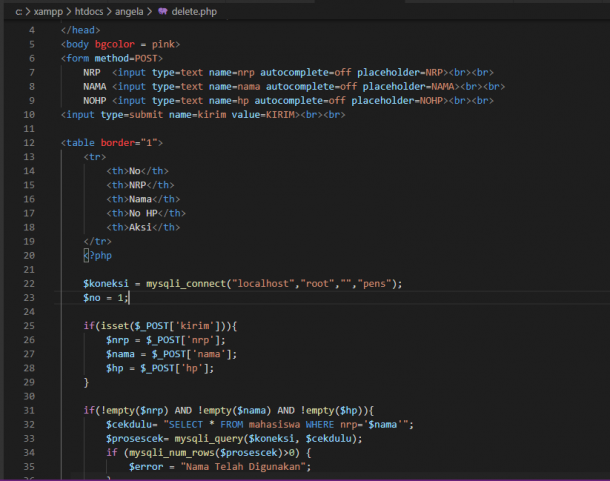Click '!empty($nama)' in line 31
The width and height of the screenshot is (610, 481).
click(235, 411)
